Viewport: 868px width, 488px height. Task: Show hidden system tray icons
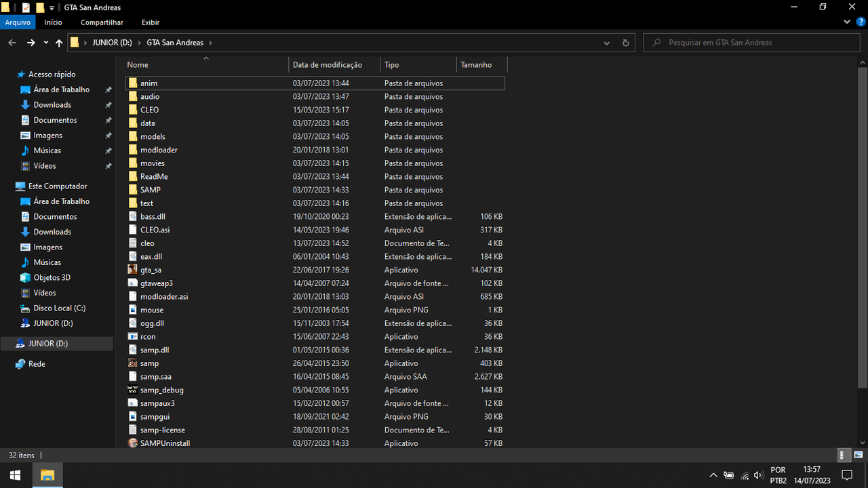point(713,475)
